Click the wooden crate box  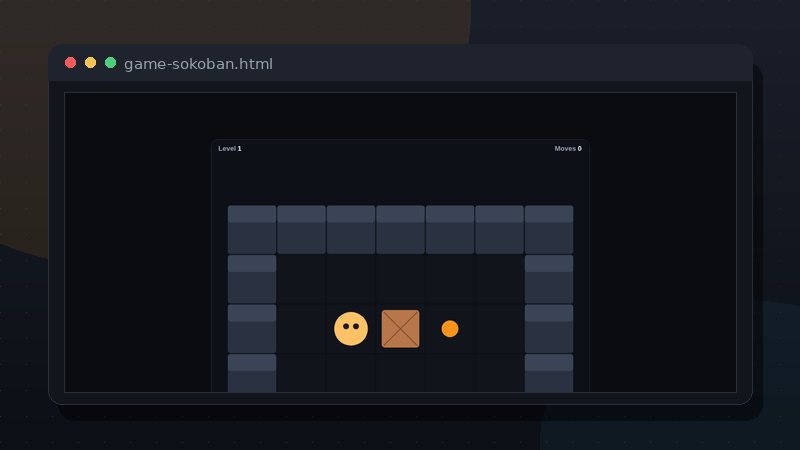tap(401, 329)
